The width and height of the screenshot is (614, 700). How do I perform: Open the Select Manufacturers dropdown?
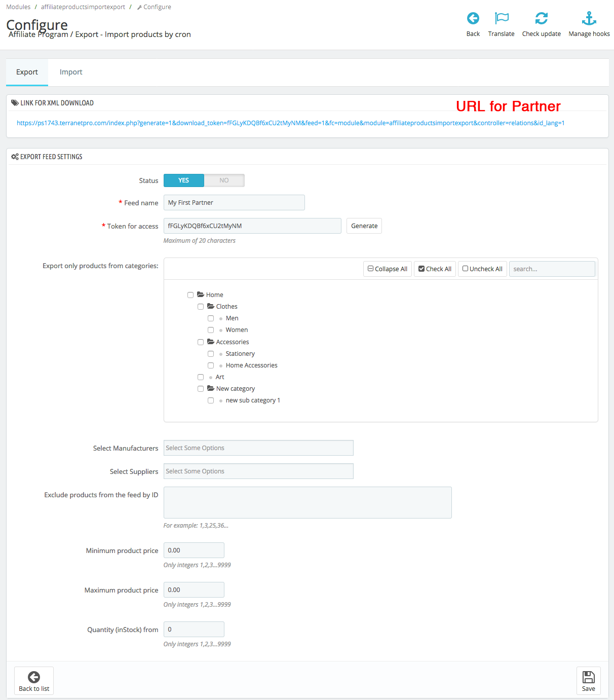(x=258, y=448)
